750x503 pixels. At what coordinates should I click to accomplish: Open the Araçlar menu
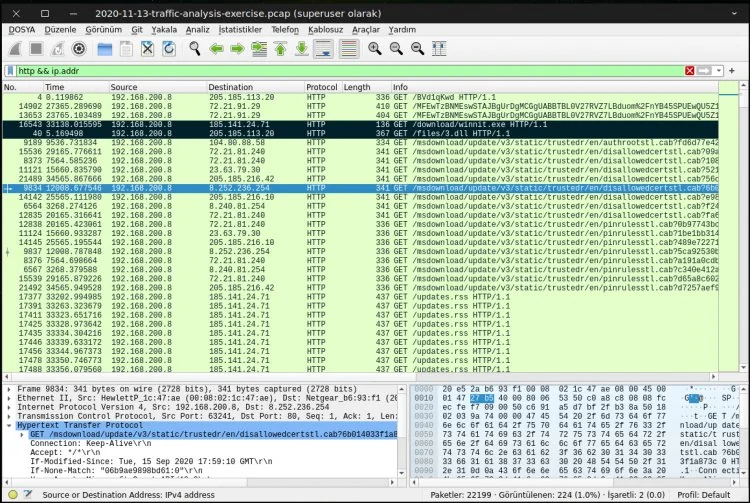[365, 30]
